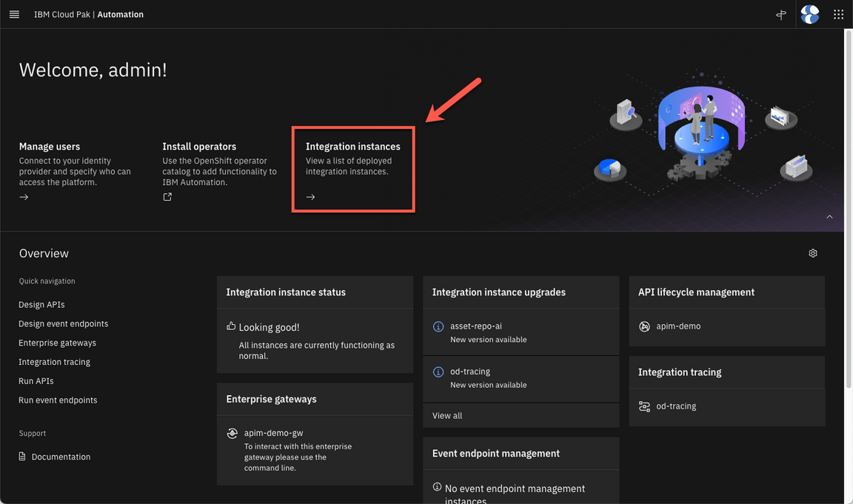Open the user profile avatar
853x504 pixels.
point(810,14)
